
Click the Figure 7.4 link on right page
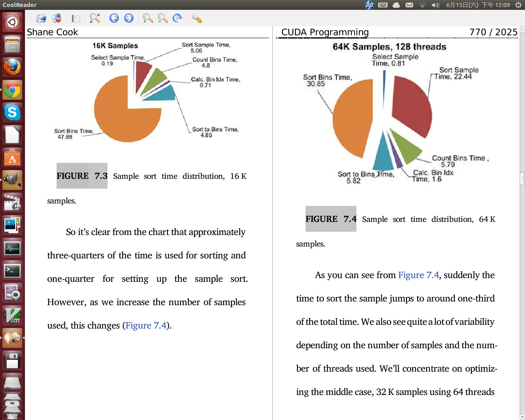[x=418, y=275]
